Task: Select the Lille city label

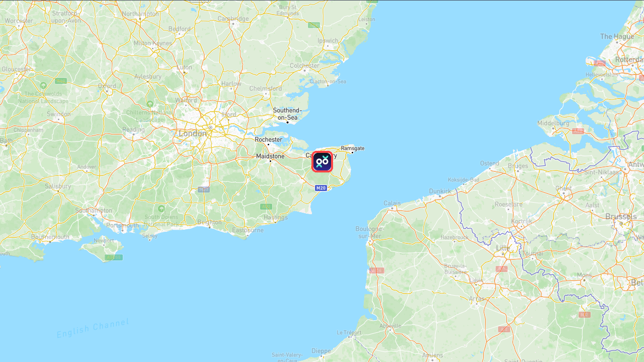Action: point(503,248)
